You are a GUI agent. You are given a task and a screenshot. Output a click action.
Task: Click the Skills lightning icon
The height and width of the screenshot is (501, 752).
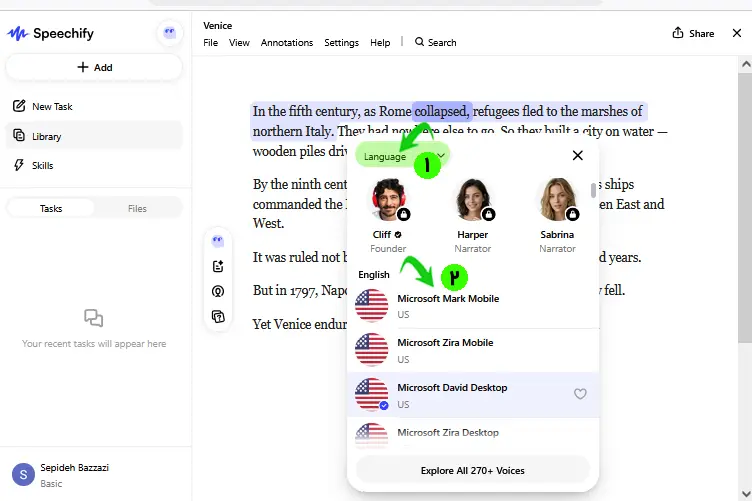(19, 165)
